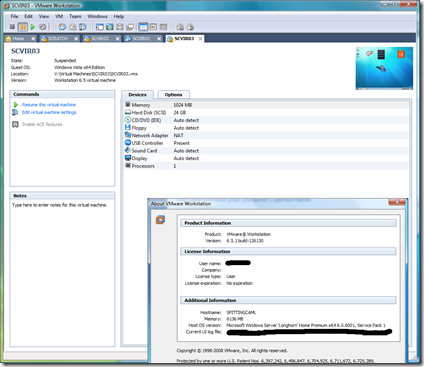424x367 pixels.
Task: Click the Product Information section header
Action: (288, 223)
